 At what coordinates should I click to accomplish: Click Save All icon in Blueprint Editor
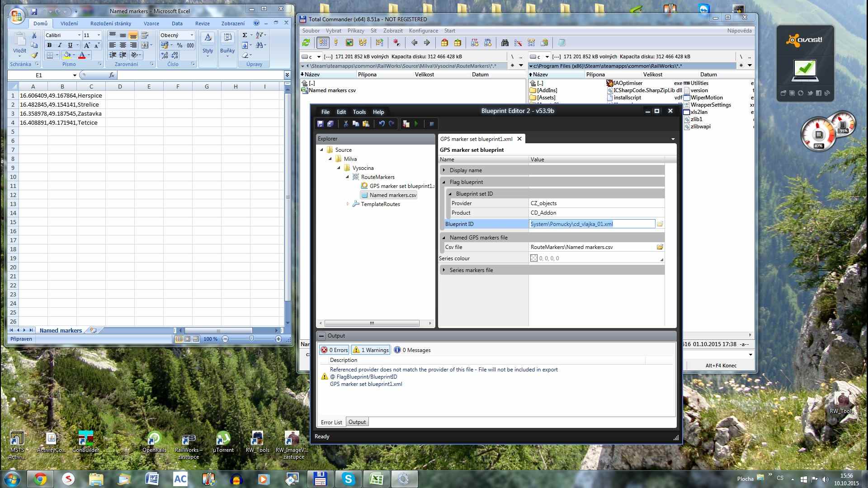tap(330, 124)
